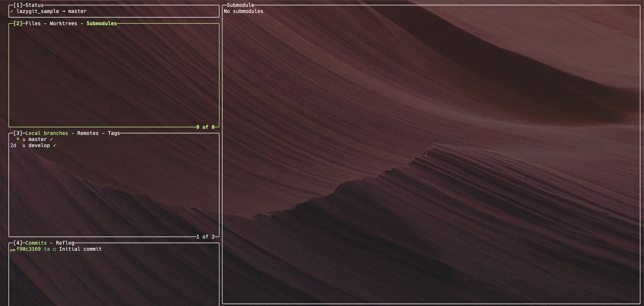Viewport: 644px width, 306px height.
Task: Open the Worktrees tab
Action: [63, 23]
